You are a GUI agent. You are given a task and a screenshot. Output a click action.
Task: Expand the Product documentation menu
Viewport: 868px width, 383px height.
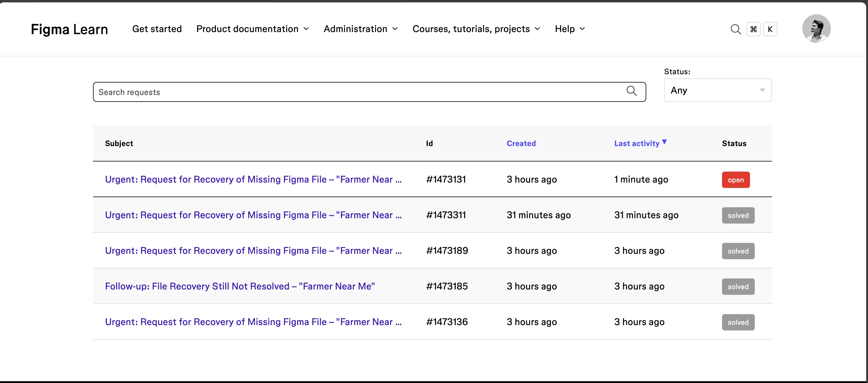pyautogui.click(x=252, y=29)
